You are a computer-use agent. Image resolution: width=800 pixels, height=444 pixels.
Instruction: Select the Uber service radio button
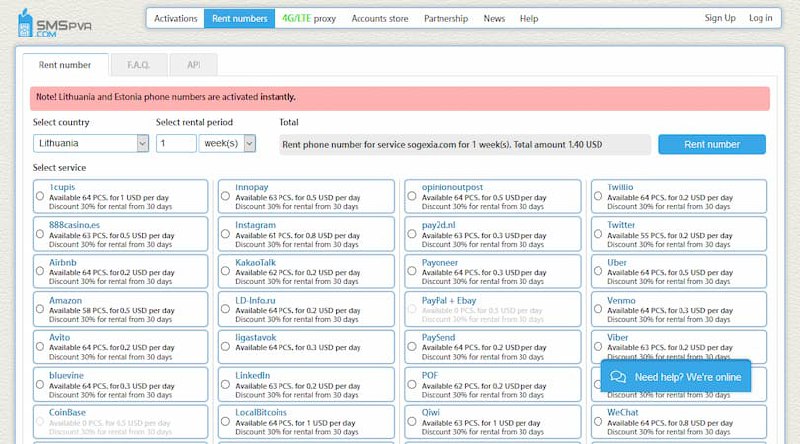pyautogui.click(x=597, y=271)
